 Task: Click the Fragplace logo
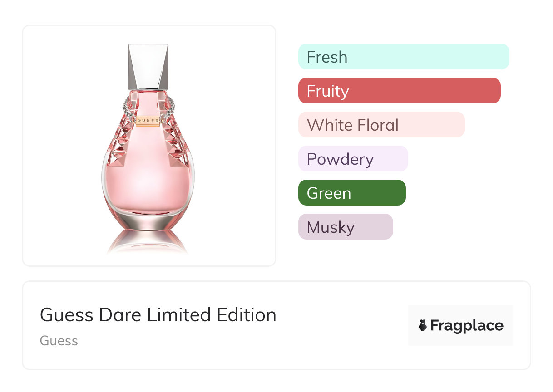460,325
